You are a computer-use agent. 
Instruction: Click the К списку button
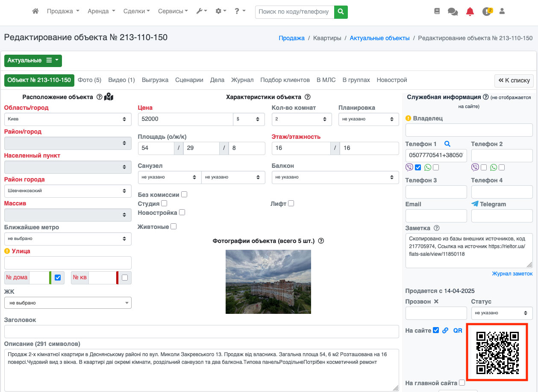pyautogui.click(x=514, y=80)
